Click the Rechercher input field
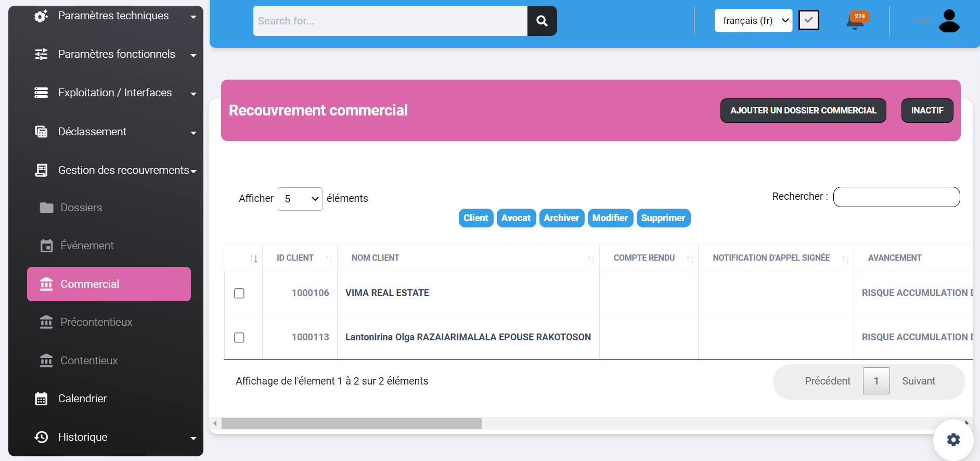The height and width of the screenshot is (461, 980). [896, 197]
